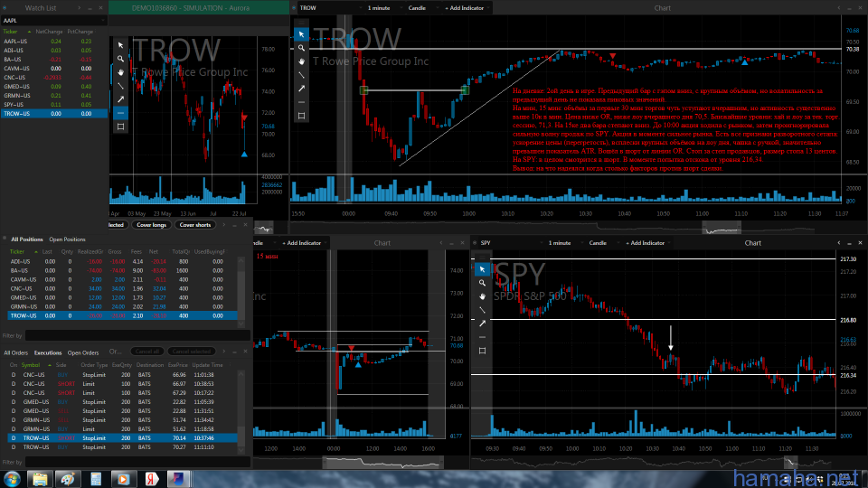Select BA~US row in positions table

point(122,270)
